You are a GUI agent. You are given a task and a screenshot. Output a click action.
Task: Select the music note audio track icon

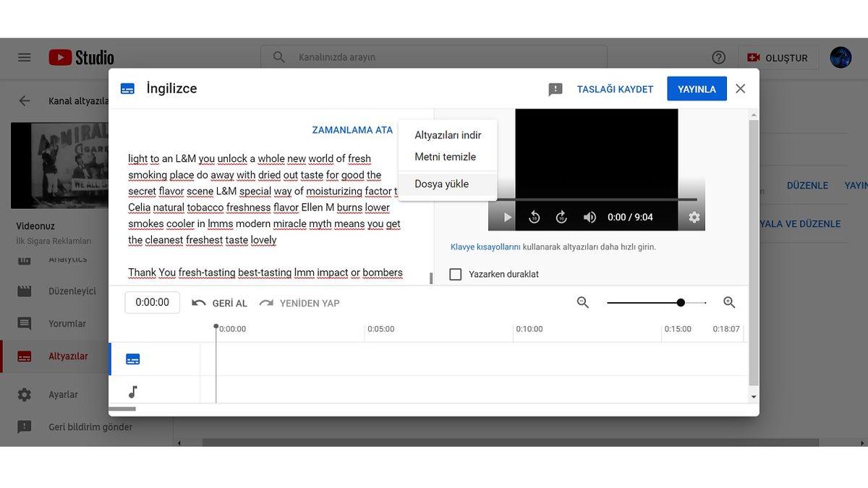[132, 393]
